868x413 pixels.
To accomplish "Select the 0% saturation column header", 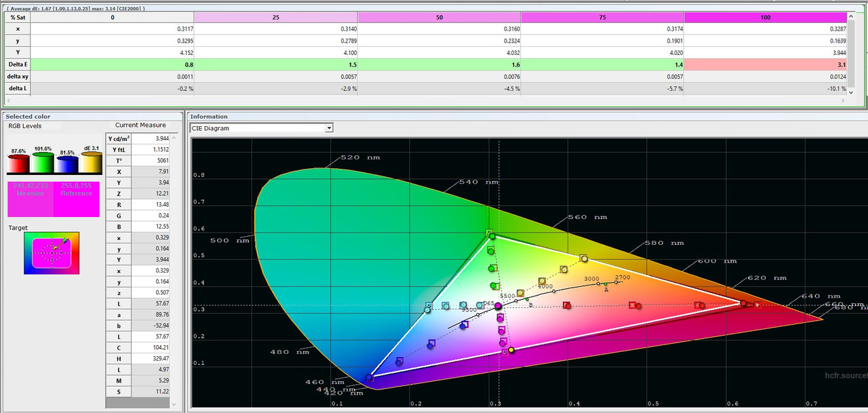I will [x=112, y=17].
